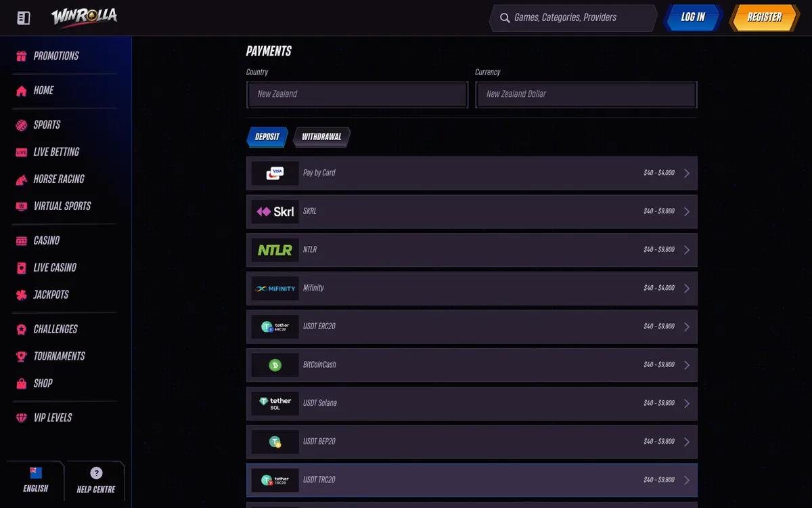Image resolution: width=812 pixels, height=508 pixels.
Task: Expand the USDT TRC20 row chevron
Action: (687, 480)
